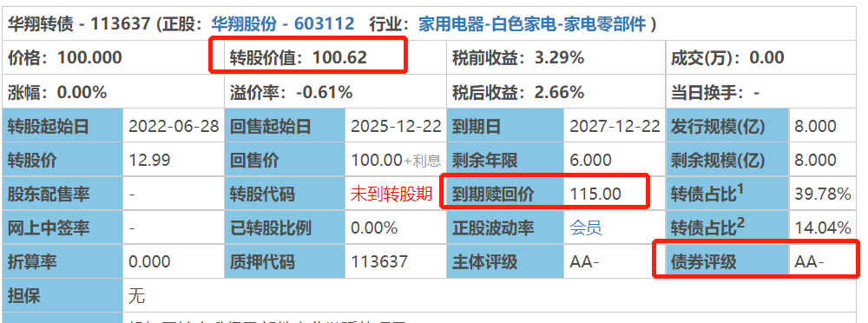
Task: Select the 39.78% value
Action: coord(823,194)
